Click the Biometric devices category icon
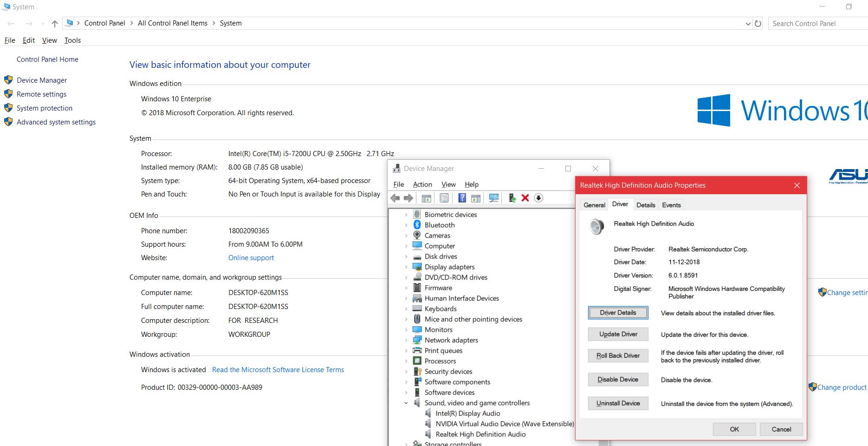Viewport: 868px width, 446px height. tap(417, 215)
